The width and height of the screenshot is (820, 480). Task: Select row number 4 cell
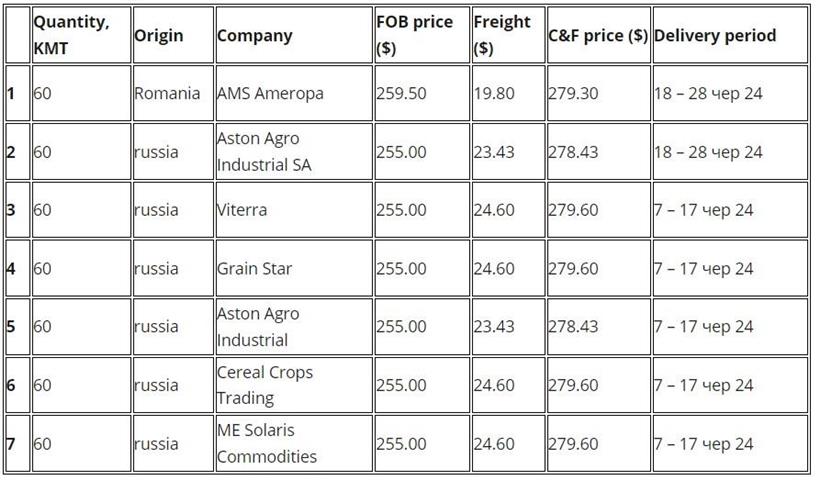[12, 268]
